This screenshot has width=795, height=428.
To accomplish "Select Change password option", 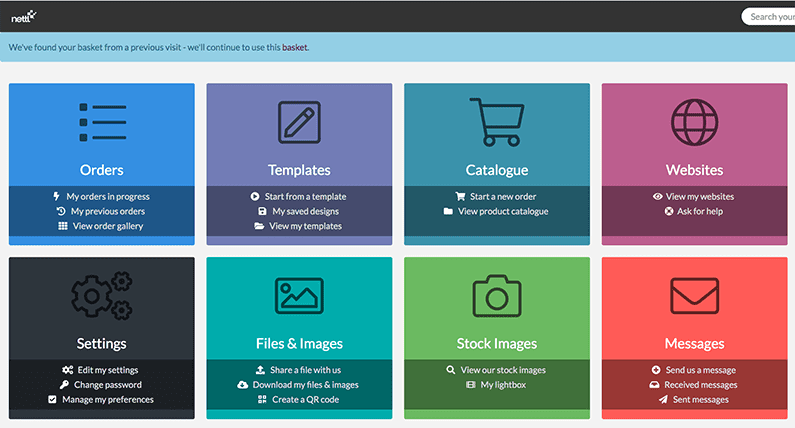I will click(108, 385).
